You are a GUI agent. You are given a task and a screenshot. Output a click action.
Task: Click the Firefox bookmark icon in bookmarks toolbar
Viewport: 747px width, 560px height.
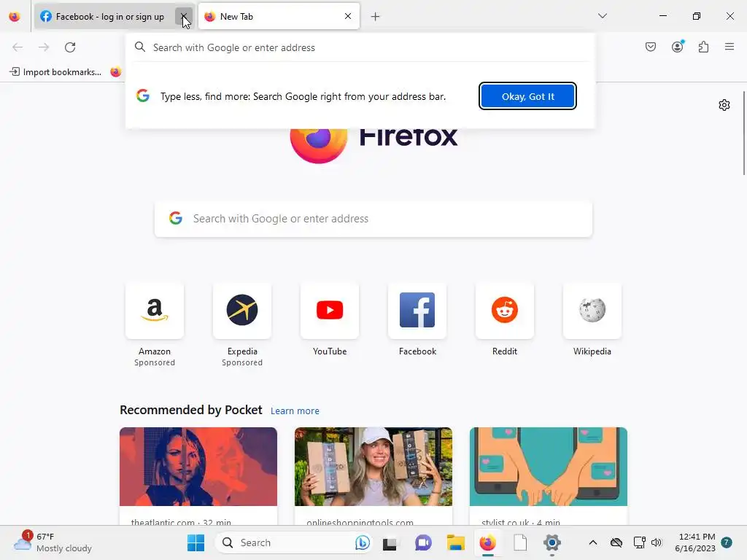(x=116, y=72)
